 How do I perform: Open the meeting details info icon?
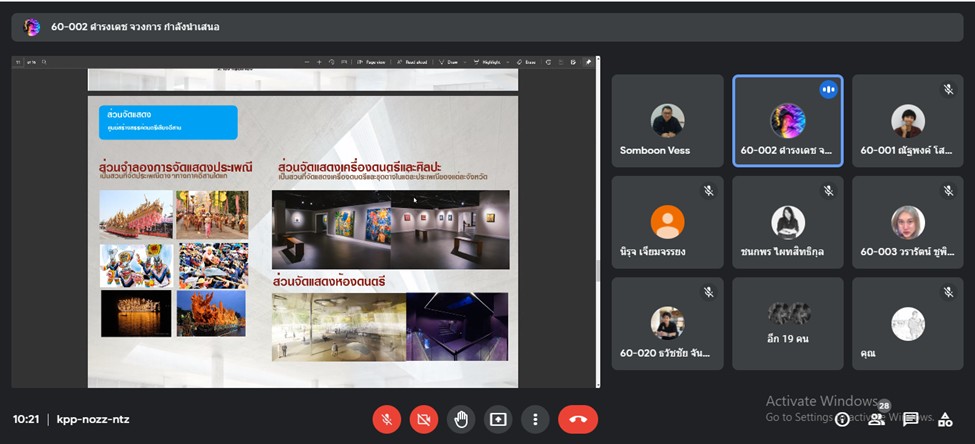(x=842, y=420)
